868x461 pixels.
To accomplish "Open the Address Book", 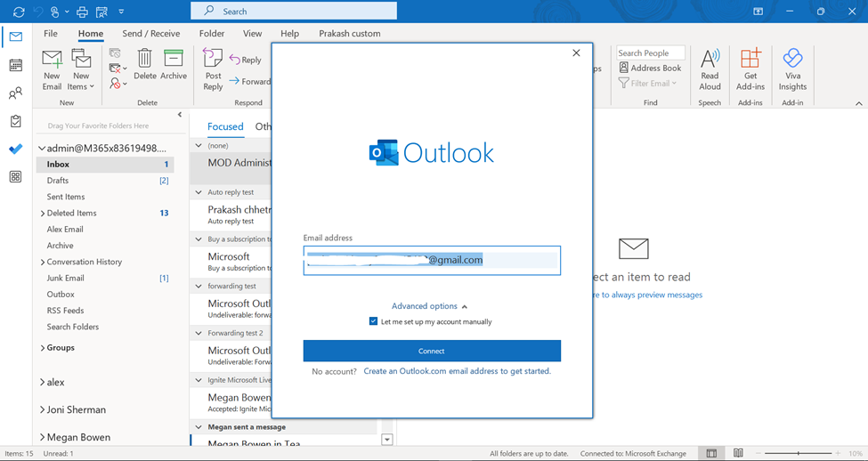I will 651,68.
